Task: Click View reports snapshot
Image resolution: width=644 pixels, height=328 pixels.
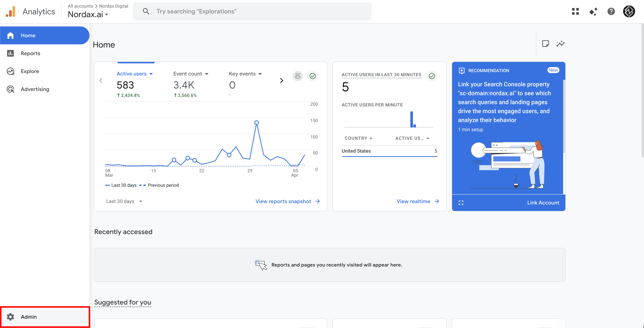Action: pyautogui.click(x=283, y=201)
